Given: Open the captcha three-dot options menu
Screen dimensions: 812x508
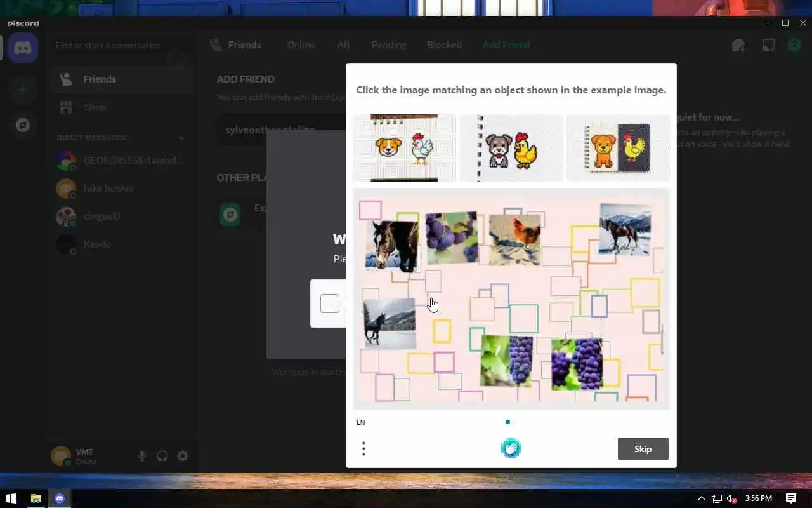Looking at the screenshot, I should click(363, 449).
